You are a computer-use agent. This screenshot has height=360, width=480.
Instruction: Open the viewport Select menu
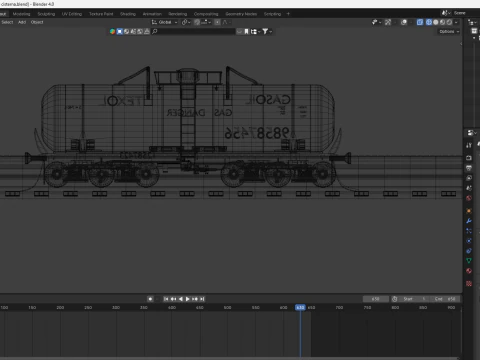pyautogui.click(x=7, y=22)
